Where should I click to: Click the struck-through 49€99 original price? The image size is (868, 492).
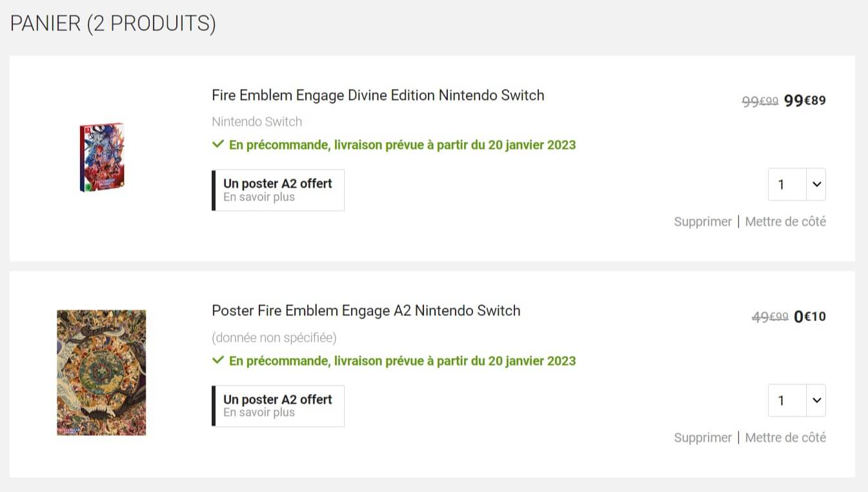pyautogui.click(x=769, y=317)
